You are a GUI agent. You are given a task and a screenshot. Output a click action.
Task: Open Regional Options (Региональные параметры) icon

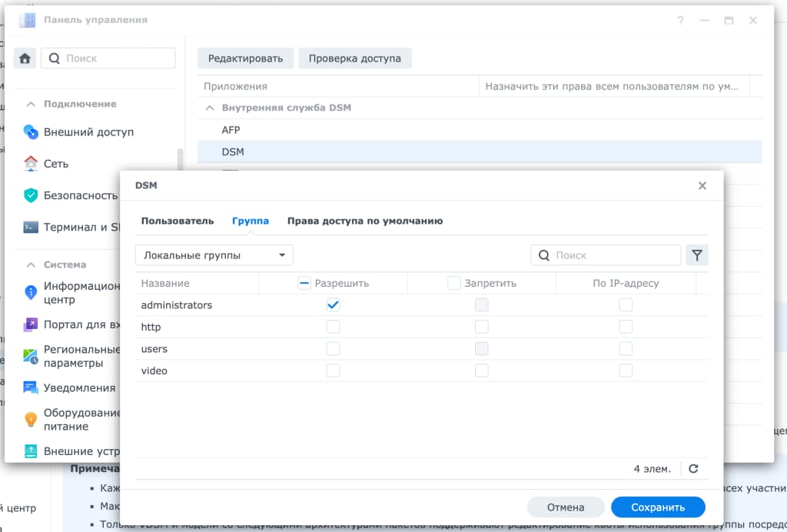click(x=31, y=357)
